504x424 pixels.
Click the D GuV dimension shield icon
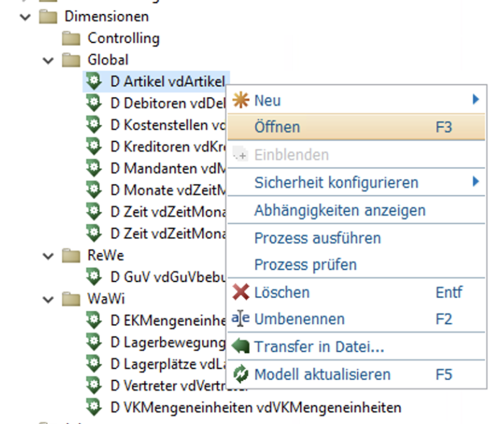coord(94,276)
